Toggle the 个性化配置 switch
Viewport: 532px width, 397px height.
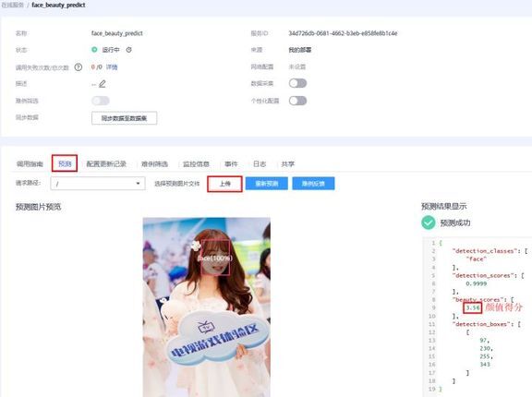click(x=297, y=101)
